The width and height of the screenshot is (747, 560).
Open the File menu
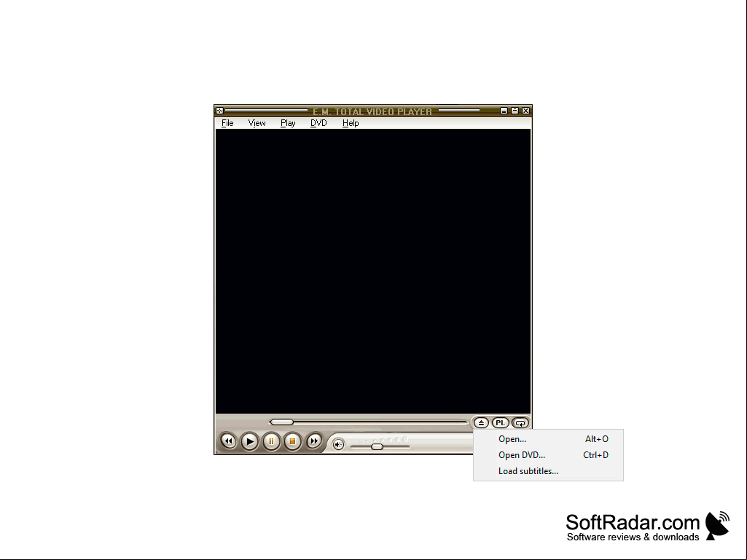click(x=227, y=123)
